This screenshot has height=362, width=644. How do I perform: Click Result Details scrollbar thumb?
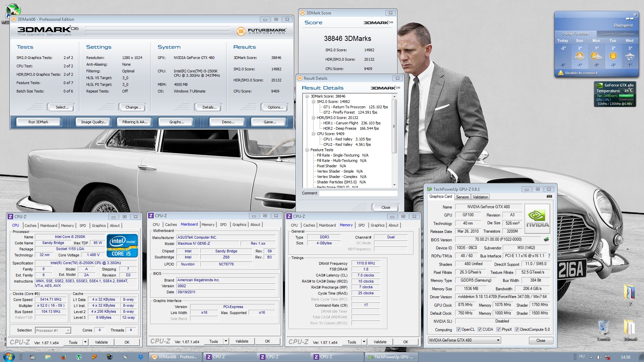(x=394, y=126)
